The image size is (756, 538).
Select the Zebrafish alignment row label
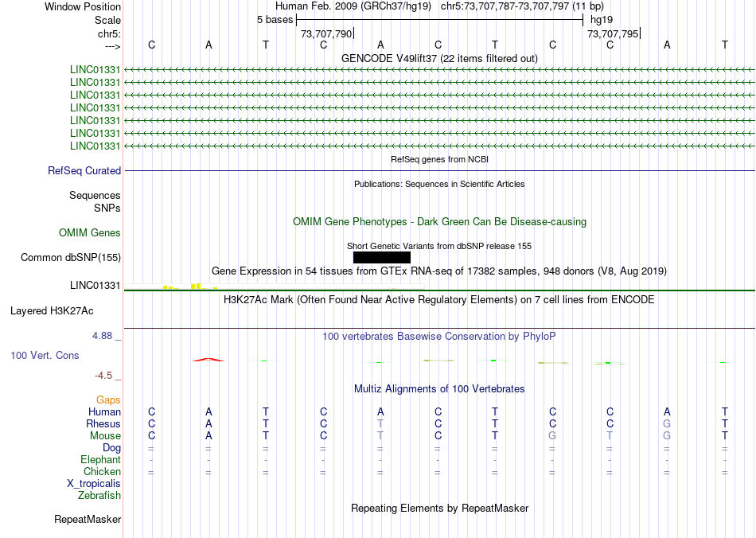click(x=99, y=495)
